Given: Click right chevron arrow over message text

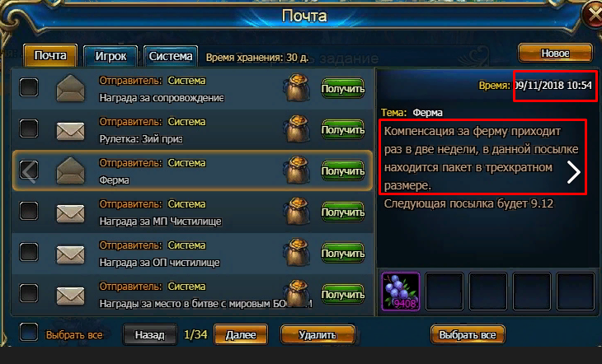Looking at the screenshot, I should coord(574,172).
